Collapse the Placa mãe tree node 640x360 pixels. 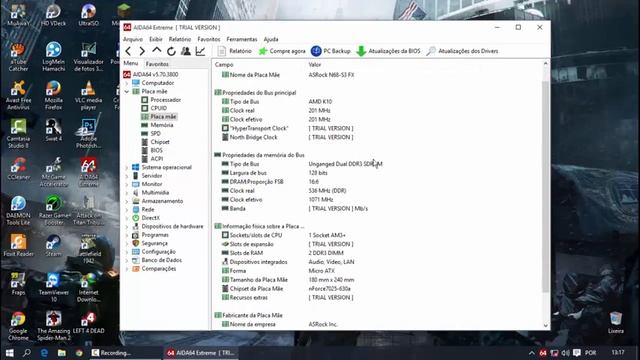(x=127, y=91)
